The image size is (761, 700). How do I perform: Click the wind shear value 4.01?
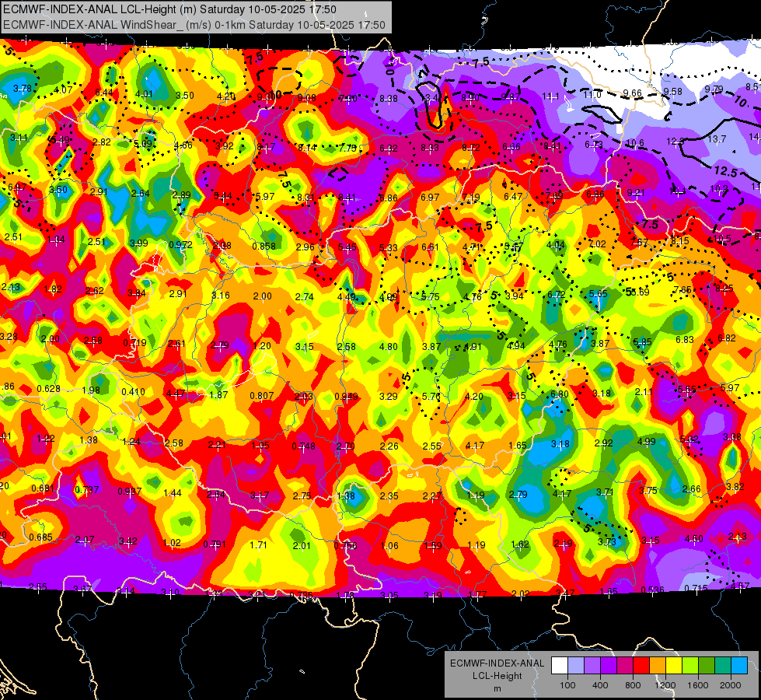coord(144,94)
